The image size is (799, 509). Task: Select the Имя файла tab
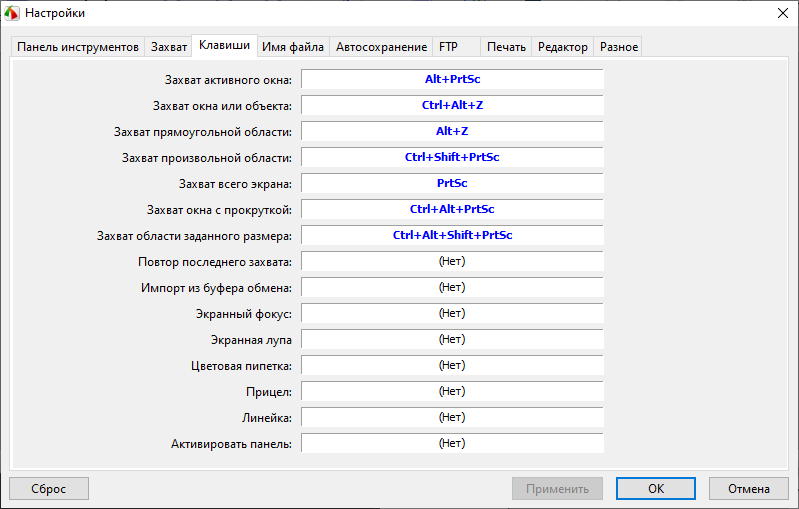[x=293, y=47]
